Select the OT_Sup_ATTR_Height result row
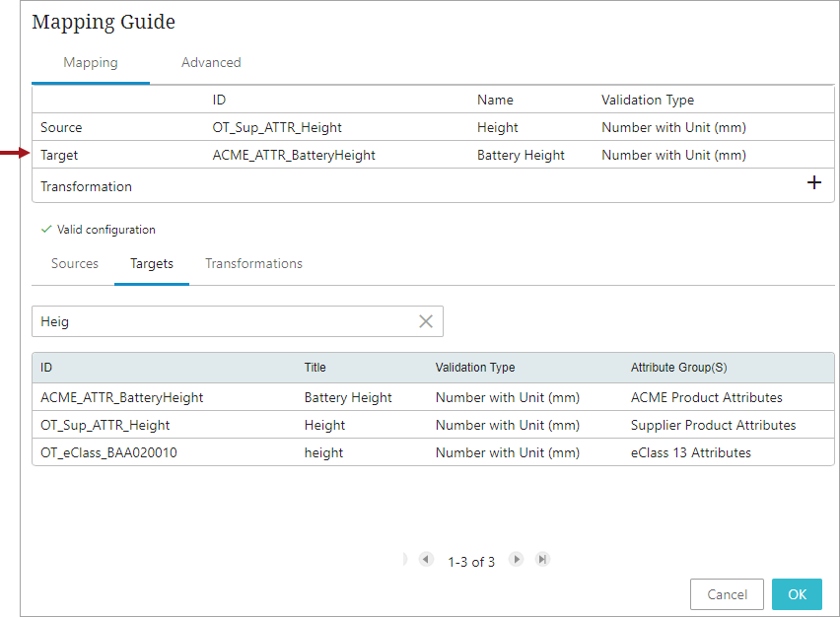 click(105, 425)
